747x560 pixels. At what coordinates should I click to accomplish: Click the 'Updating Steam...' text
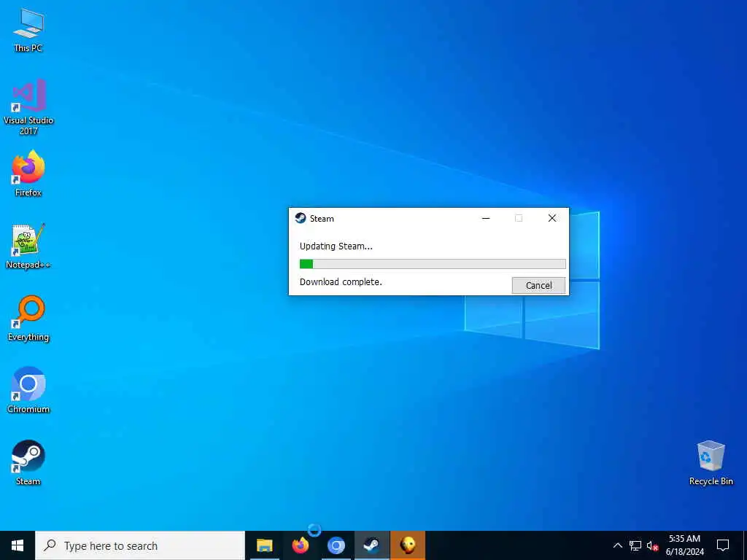(x=336, y=246)
